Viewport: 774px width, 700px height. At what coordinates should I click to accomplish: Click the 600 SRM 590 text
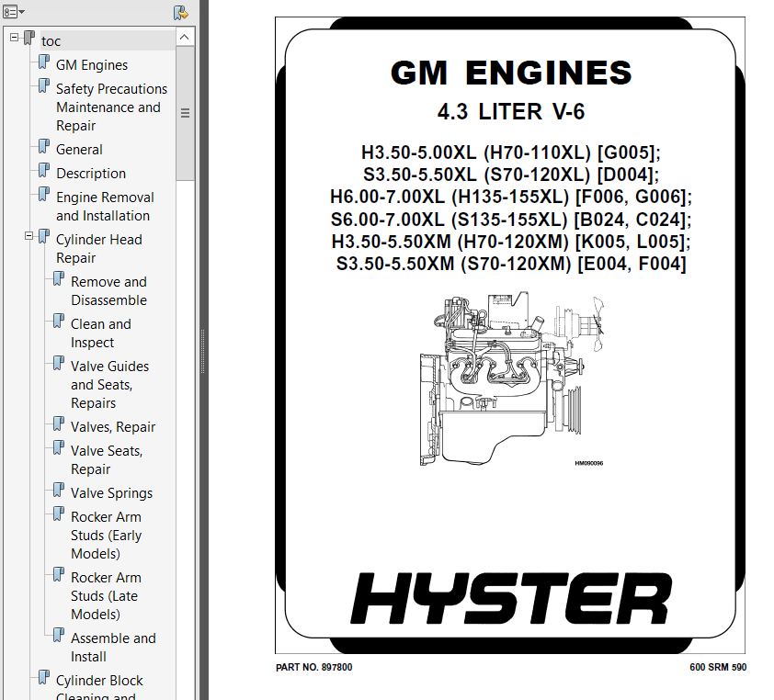[718, 668]
